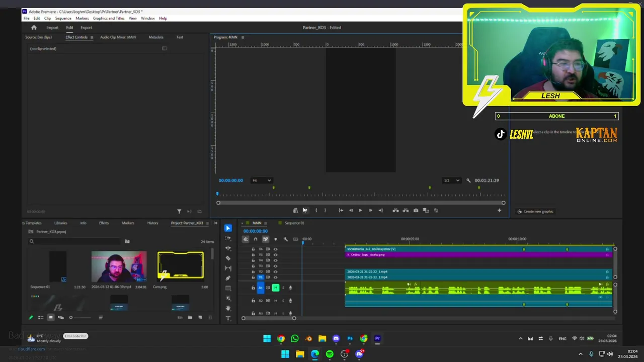Open the File menu

[x=27, y=19]
